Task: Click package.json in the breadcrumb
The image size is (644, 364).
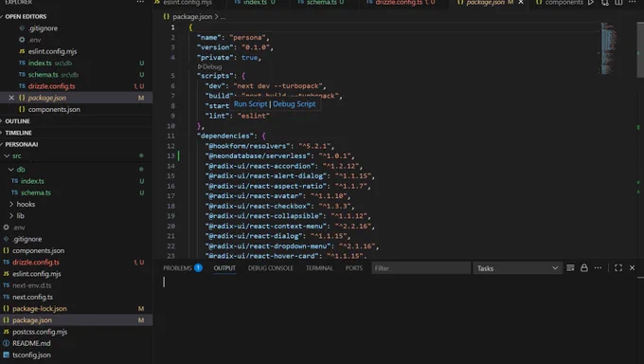Action: pos(192,17)
